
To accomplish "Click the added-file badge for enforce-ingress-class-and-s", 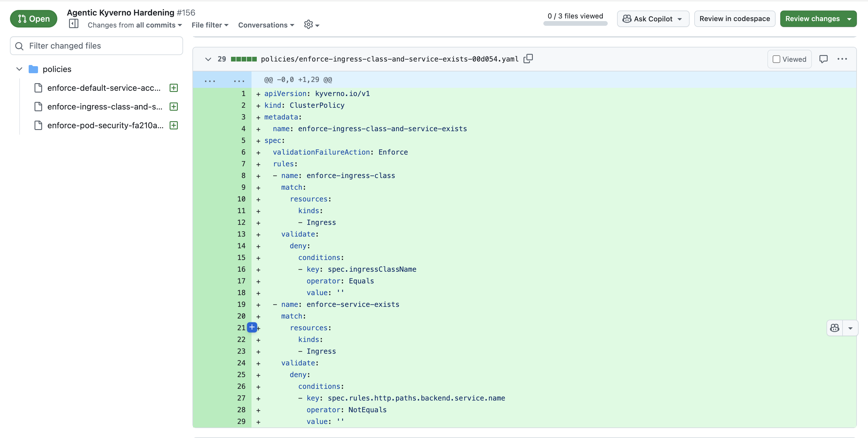I will [173, 107].
